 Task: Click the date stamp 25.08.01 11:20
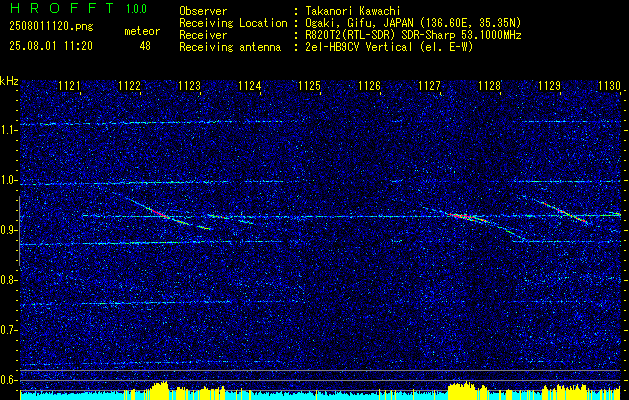tap(51, 46)
